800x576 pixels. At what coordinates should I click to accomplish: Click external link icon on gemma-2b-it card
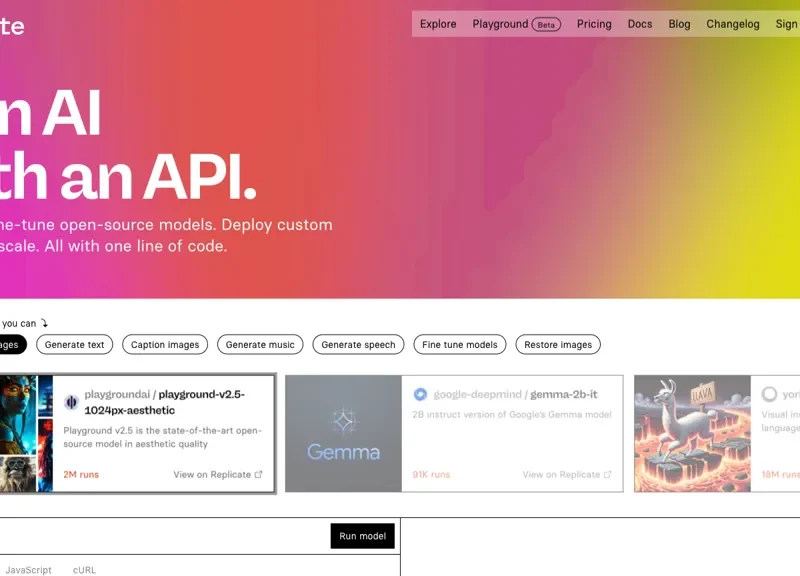[608, 475]
